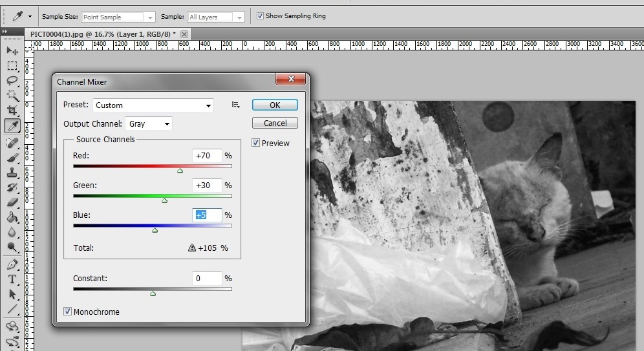Click the Red percentage field showing +70
Screen dimensions: 644x351
[207, 156]
